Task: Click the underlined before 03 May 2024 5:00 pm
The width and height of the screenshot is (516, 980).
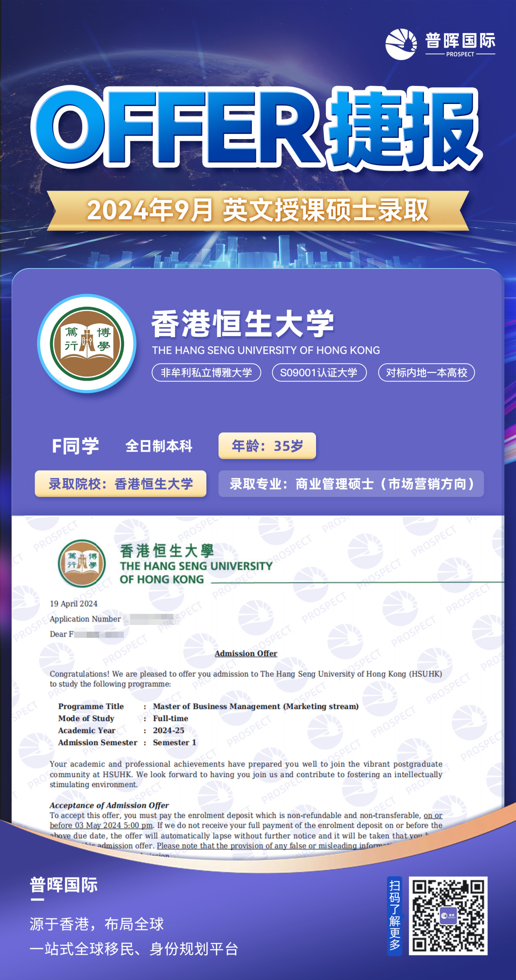Action: 101,825
